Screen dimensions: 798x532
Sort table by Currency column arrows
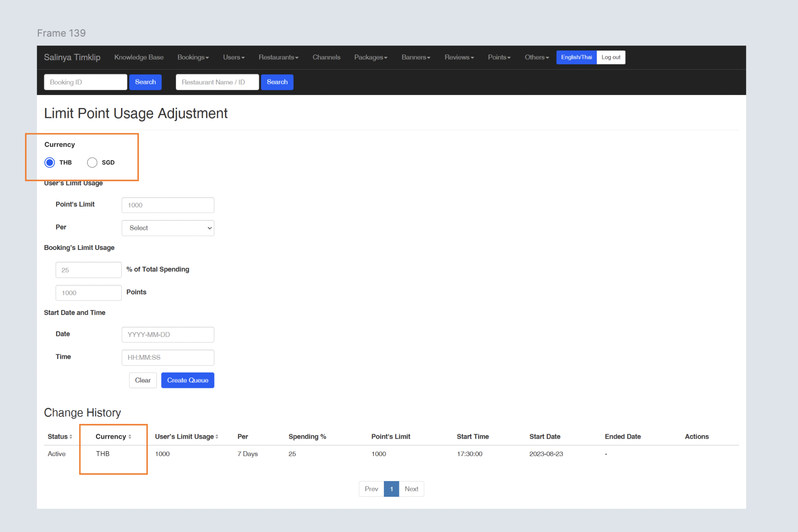tap(130, 437)
